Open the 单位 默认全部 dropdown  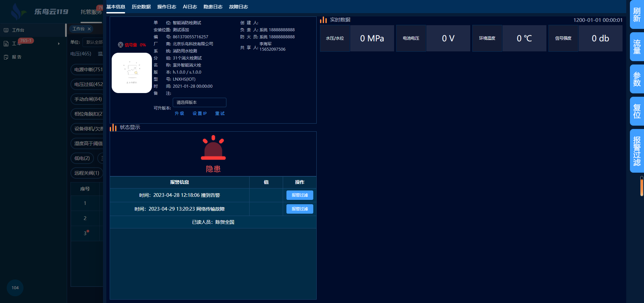[94, 42]
